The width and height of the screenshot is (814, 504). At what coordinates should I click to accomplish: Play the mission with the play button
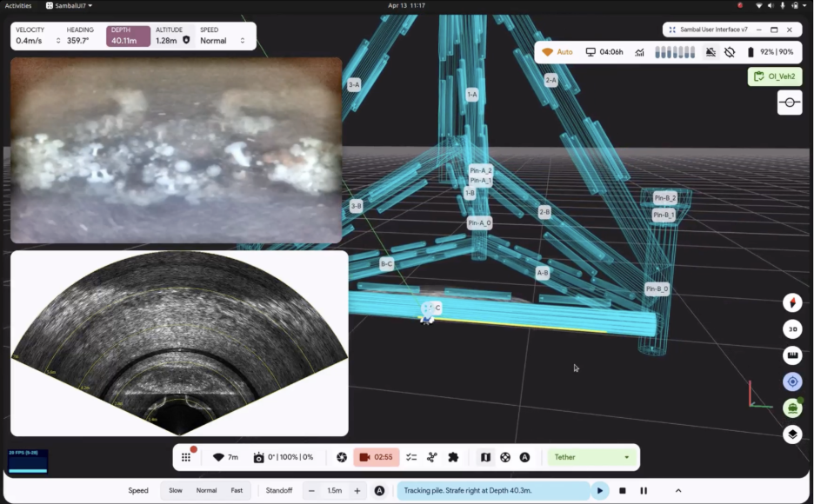click(599, 490)
